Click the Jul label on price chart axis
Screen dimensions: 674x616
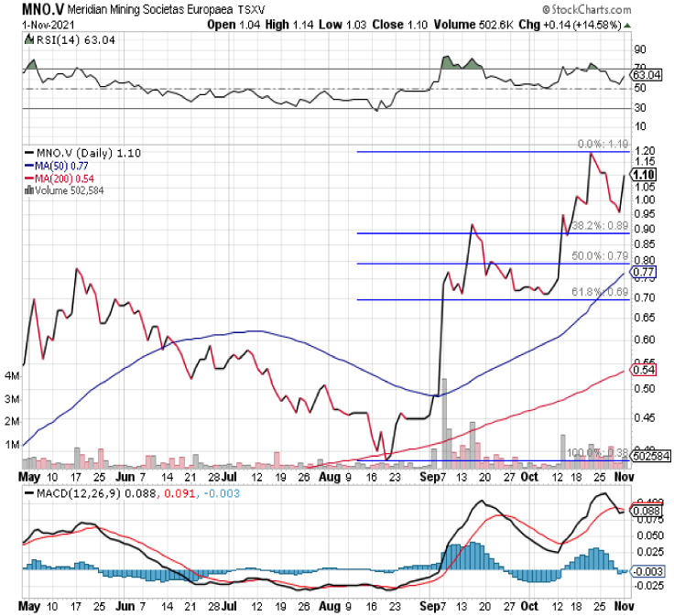coord(234,476)
